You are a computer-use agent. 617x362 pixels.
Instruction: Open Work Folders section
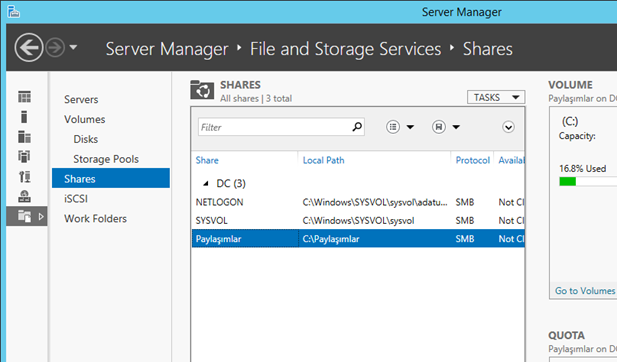95,218
